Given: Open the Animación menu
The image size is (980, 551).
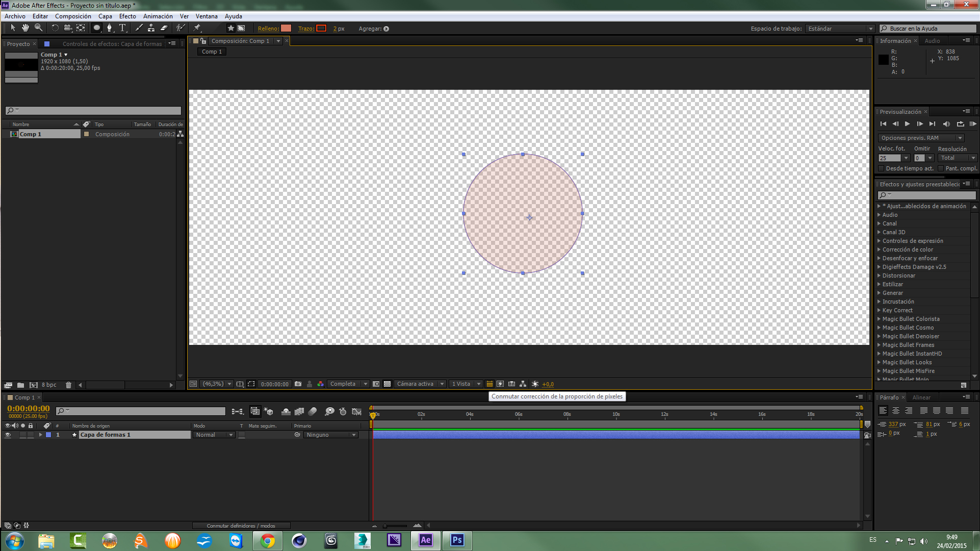Looking at the screenshot, I should click(x=158, y=16).
